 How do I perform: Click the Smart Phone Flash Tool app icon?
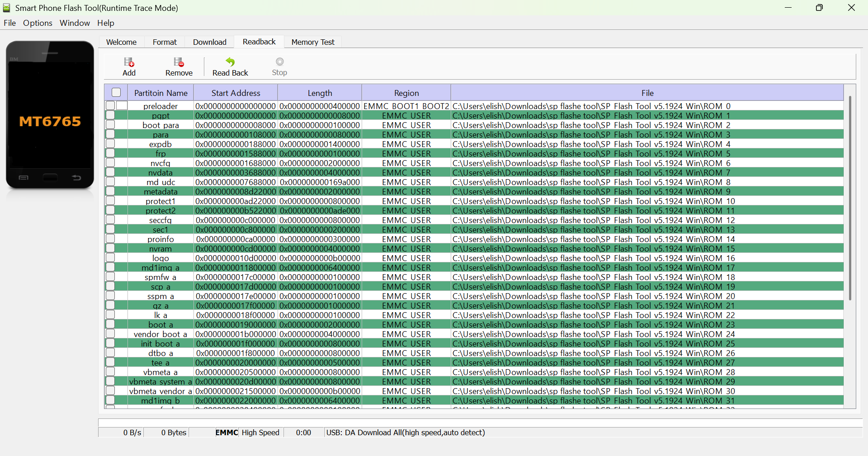click(7, 8)
